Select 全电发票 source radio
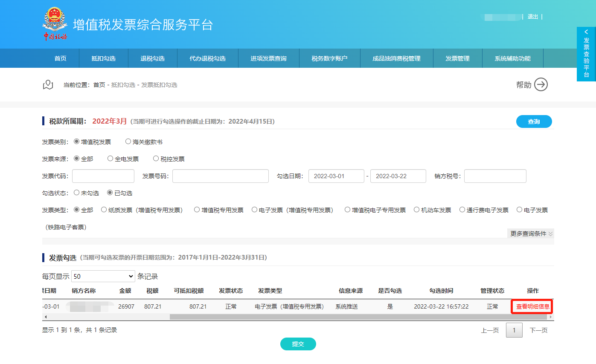The height and width of the screenshot is (364, 596). tap(110, 159)
